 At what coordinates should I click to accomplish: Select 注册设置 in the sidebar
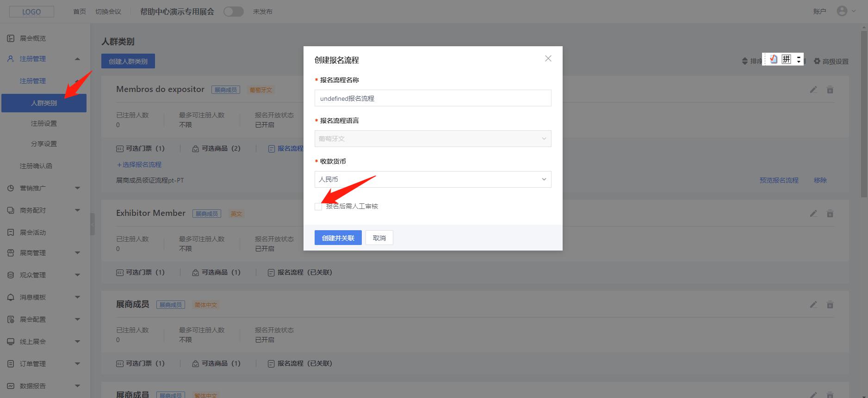tap(44, 123)
